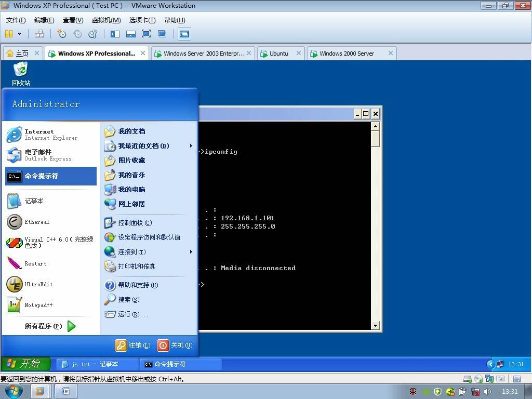Click the Restart program entry
Image resolution: width=532 pixels, height=399 pixels.
click(51, 263)
